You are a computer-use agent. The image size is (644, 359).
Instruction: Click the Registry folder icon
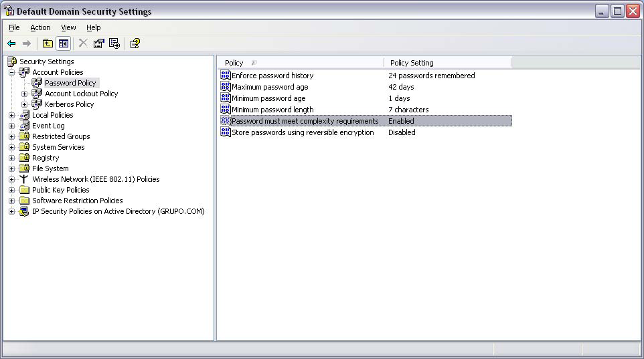tap(24, 158)
